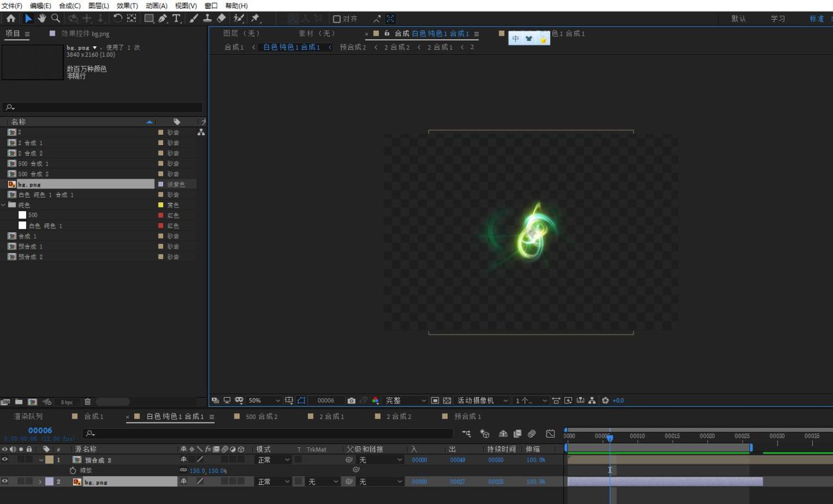The height and width of the screenshot is (504, 833).
Task: Open the 文件(F) menu
Action: coord(12,6)
